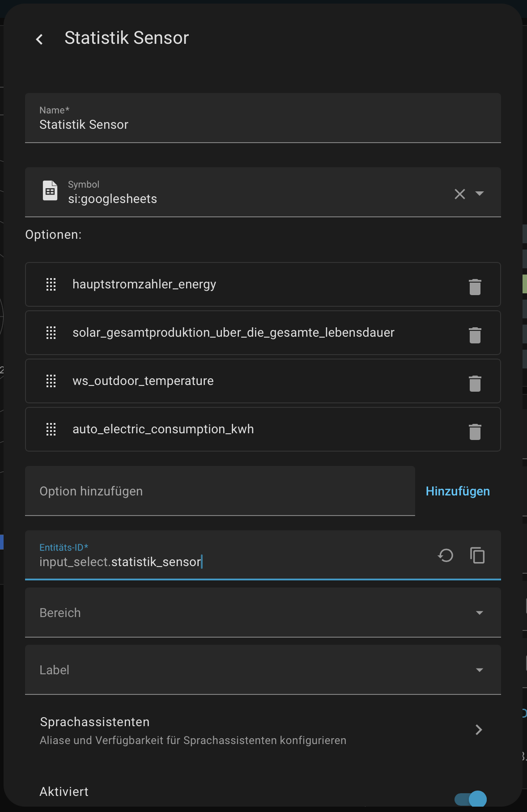Click the Google Sheets symbol icon
The width and height of the screenshot is (527, 812).
[x=50, y=191]
